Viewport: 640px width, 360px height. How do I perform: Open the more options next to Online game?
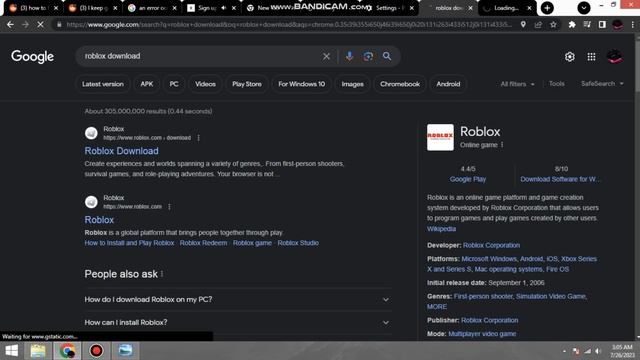click(502, 145)
